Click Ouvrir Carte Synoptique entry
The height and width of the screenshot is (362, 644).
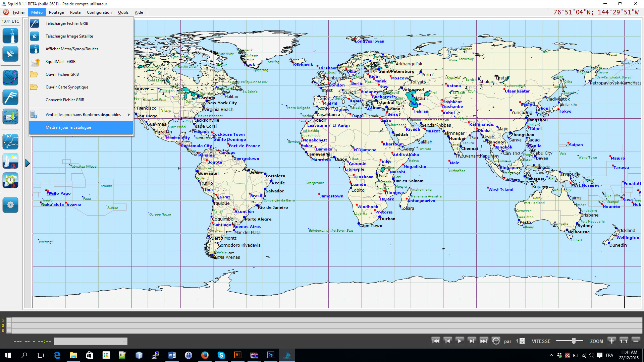click(67, 87)
